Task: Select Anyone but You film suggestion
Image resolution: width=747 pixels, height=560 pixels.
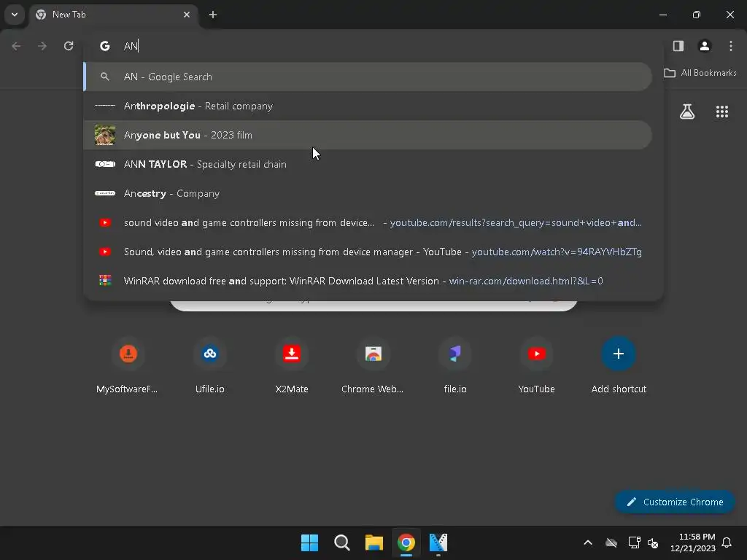Action: tap(368, 135)
